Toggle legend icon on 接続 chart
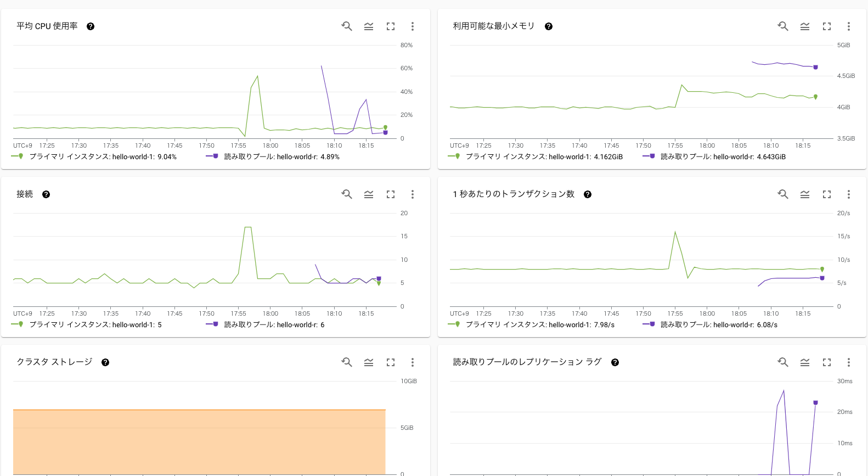 (369, 194)
